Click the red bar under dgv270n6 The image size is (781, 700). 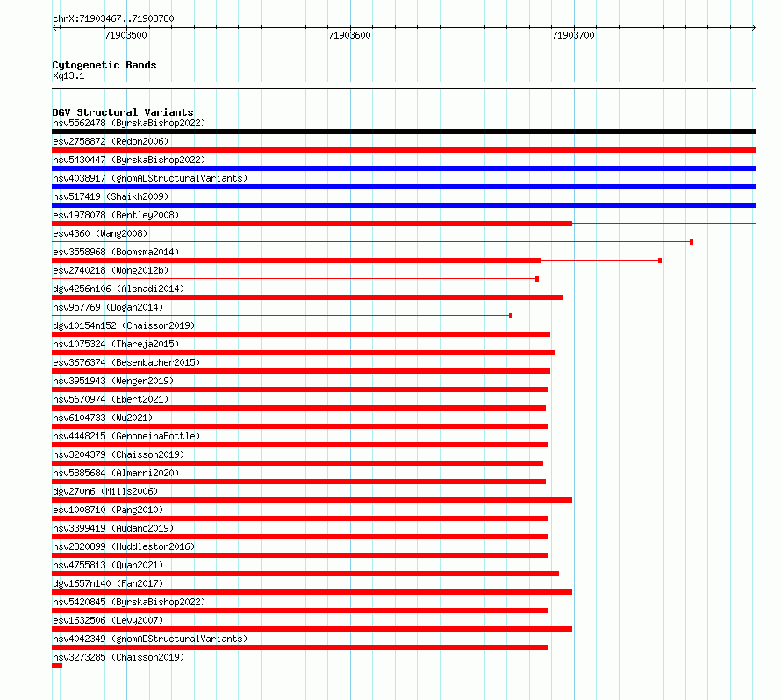(x=312, y=500)
